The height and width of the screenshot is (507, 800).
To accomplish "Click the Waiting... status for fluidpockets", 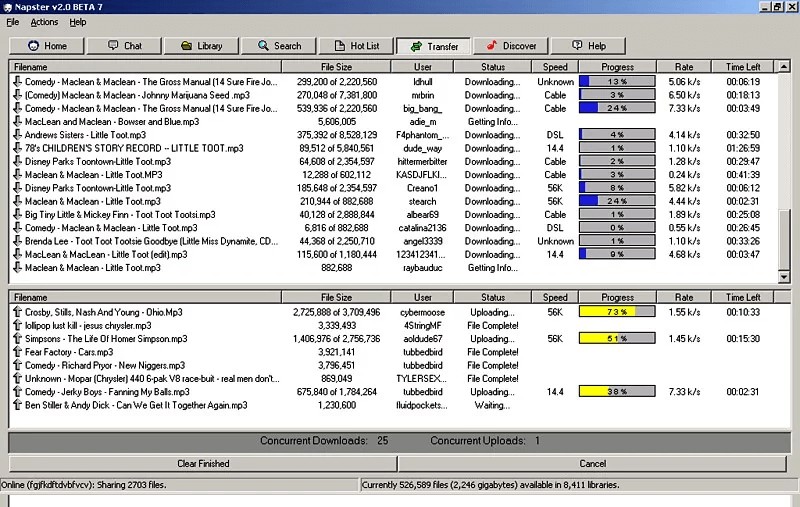I will click(x=492, y=405).
